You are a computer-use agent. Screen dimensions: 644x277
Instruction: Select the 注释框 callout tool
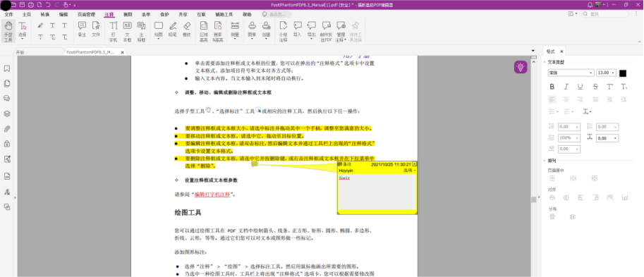tap(141, 32)
